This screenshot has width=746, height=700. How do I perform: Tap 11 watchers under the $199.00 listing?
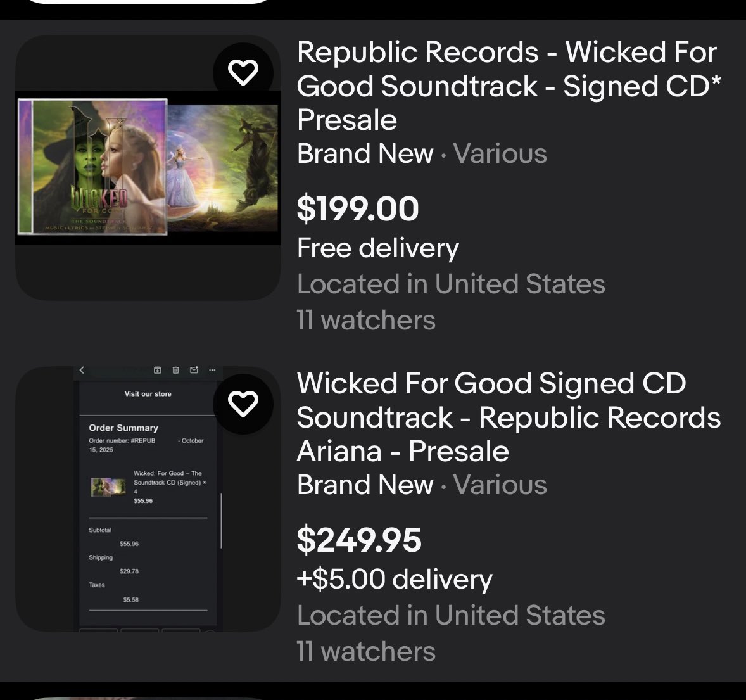coord(366,320)
